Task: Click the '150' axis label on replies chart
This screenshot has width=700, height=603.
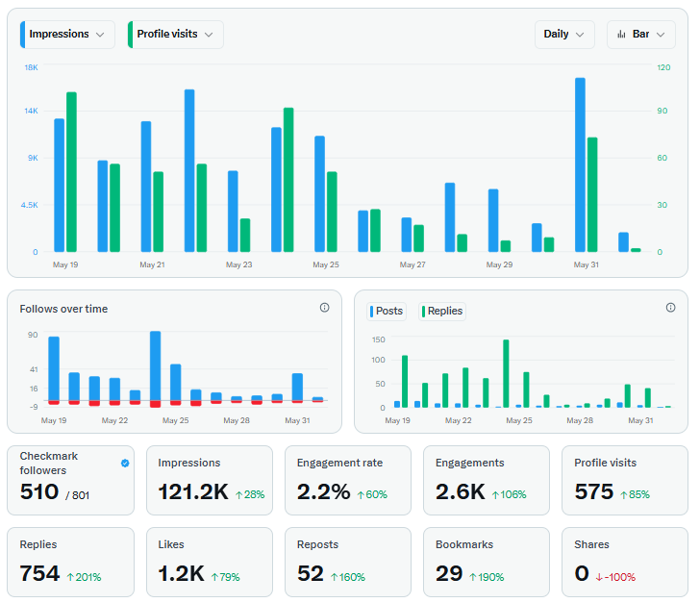Action: (x=379, y=339)
